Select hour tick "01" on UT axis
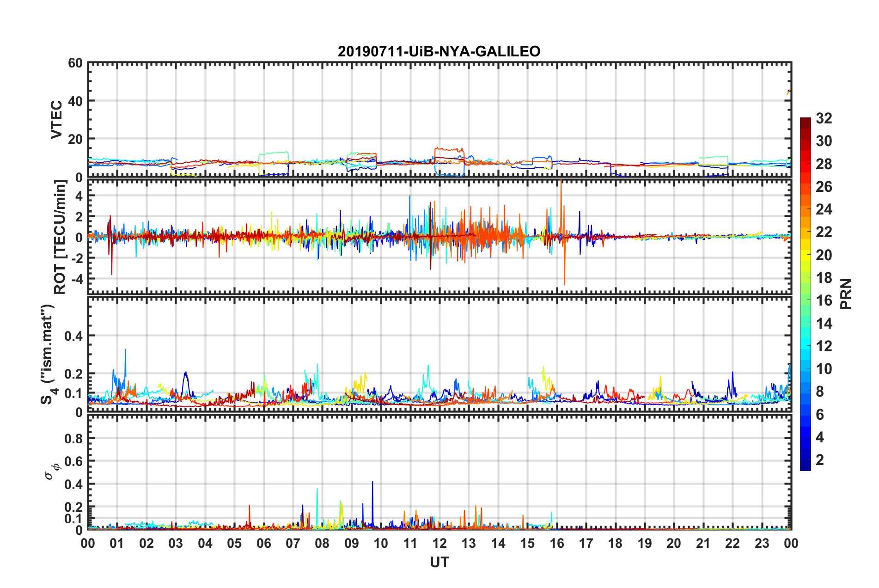879x588 pixels. (x=117, y=544)
